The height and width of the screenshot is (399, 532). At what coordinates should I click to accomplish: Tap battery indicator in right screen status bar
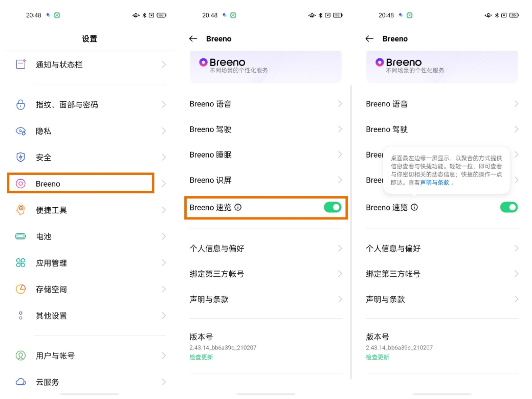coord(514,15)
